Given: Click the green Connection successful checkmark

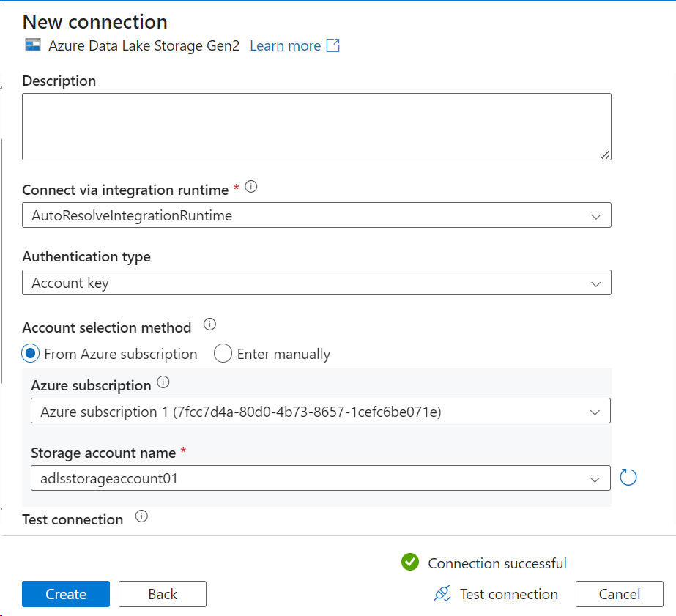Looking at the screenshot, I should pos(410,563).
